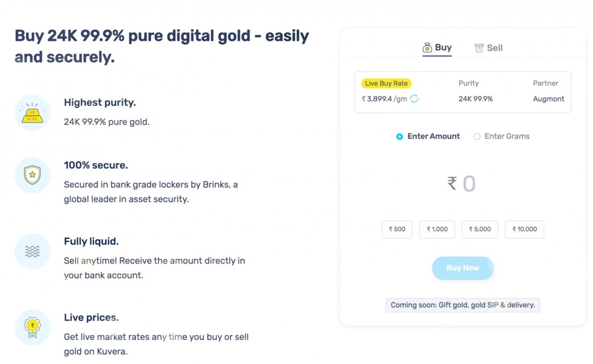Click the money bag icon beside Buy

click(426, 48)
